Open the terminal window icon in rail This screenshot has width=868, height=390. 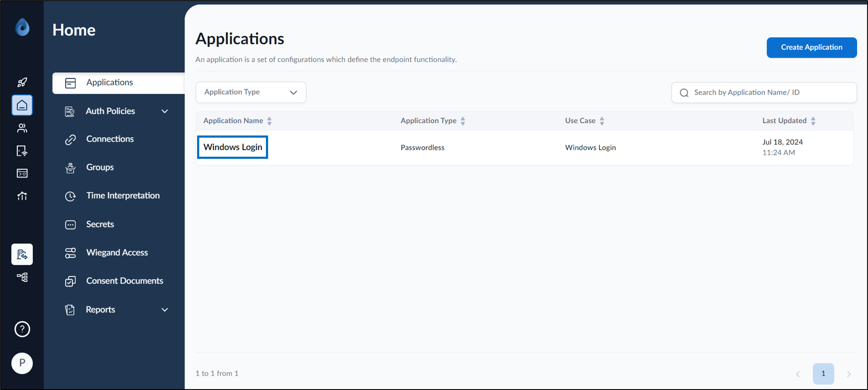click(22, 173)
